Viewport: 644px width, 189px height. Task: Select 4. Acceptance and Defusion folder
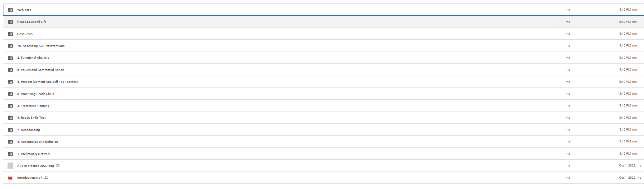click(x=324, y=142)
